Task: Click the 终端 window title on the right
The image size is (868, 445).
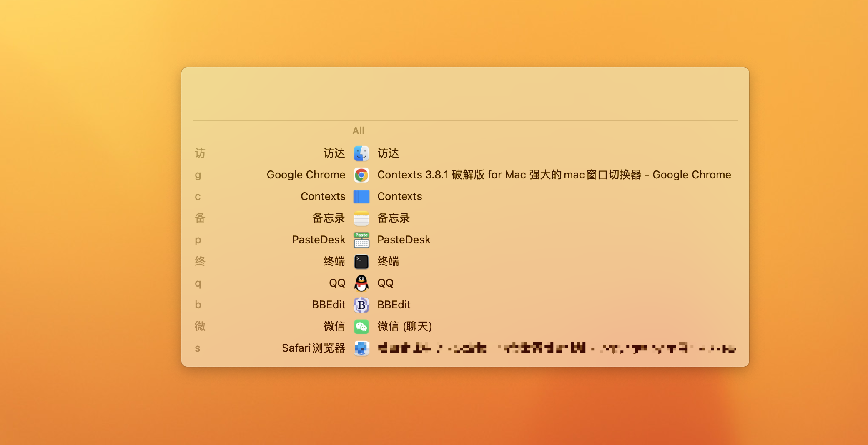Action: tap(388, 261)
